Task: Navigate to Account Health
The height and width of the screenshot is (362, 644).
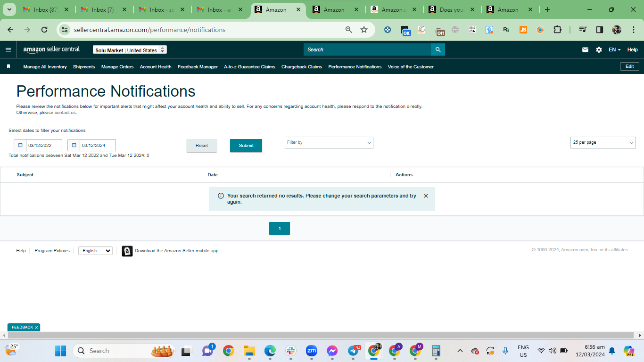Action: pos(156,67)
